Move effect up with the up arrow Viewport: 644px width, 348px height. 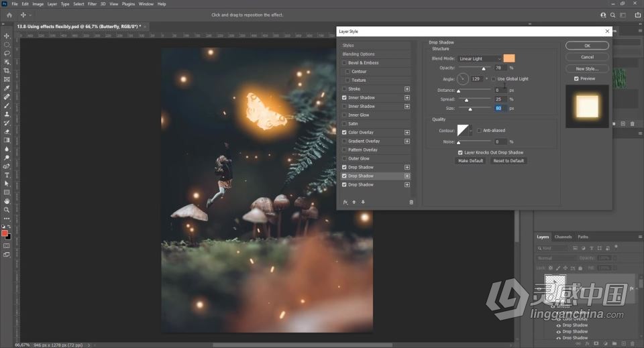point(354,202)
